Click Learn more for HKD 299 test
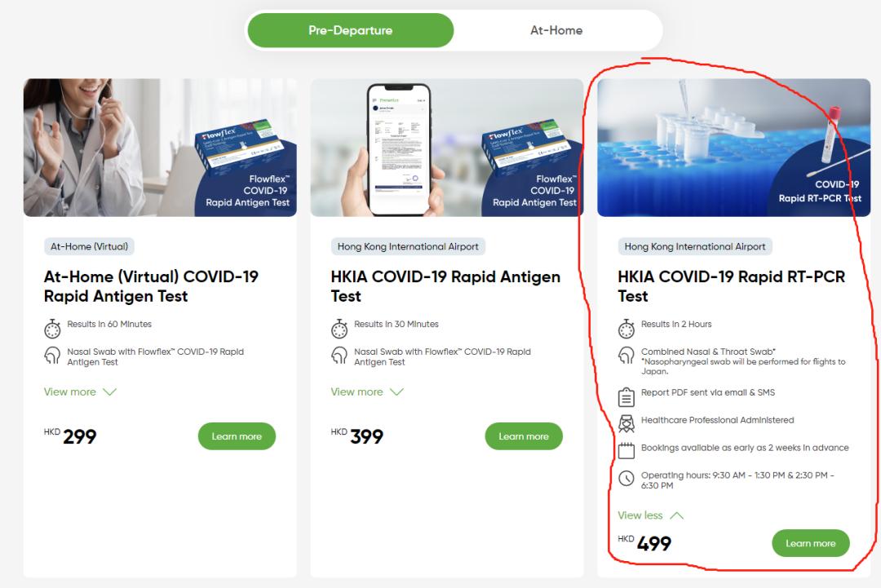Screen dimensions: 881x588 point(237,436)
